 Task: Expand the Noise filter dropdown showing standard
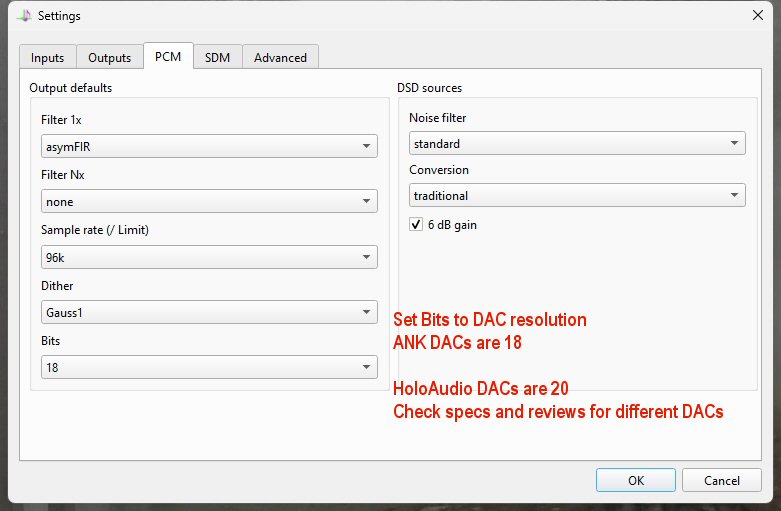(577, 144)
